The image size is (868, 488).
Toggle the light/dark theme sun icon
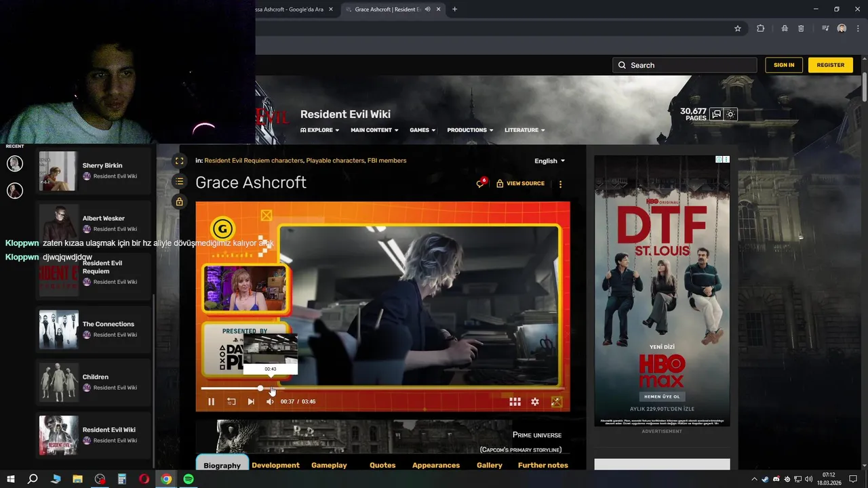pos(730,114)
